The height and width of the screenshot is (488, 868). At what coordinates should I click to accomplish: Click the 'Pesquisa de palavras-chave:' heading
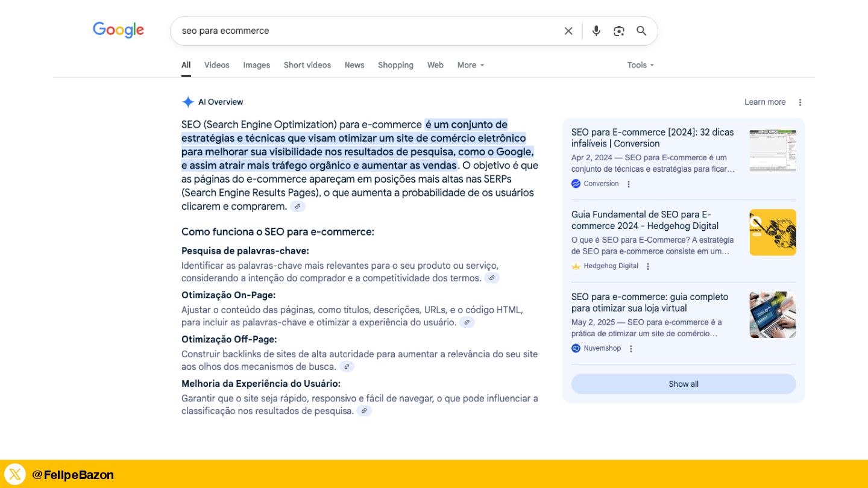click(245, 251)
